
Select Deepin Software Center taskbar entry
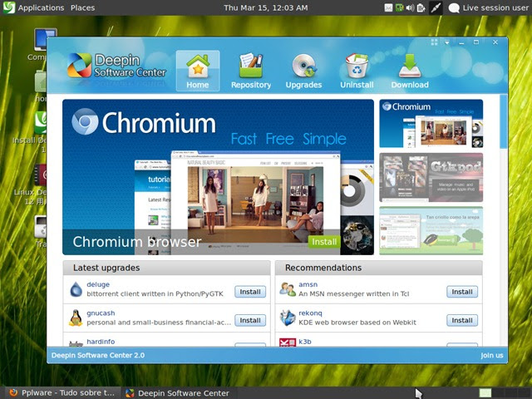point(178,393)
